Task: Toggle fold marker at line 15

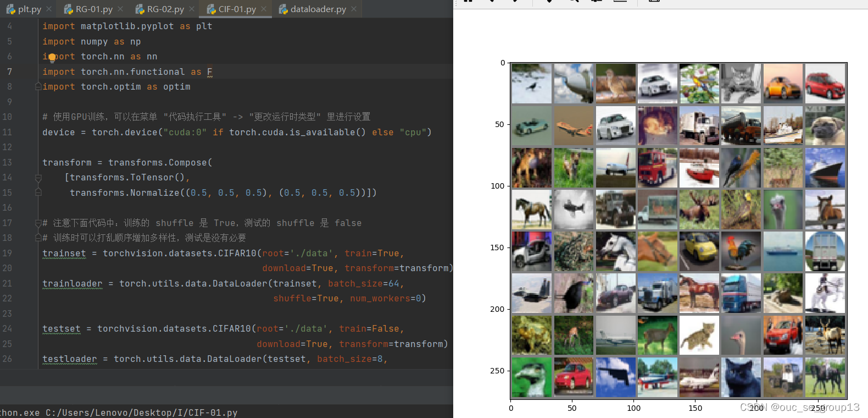Action: point(38,192)
